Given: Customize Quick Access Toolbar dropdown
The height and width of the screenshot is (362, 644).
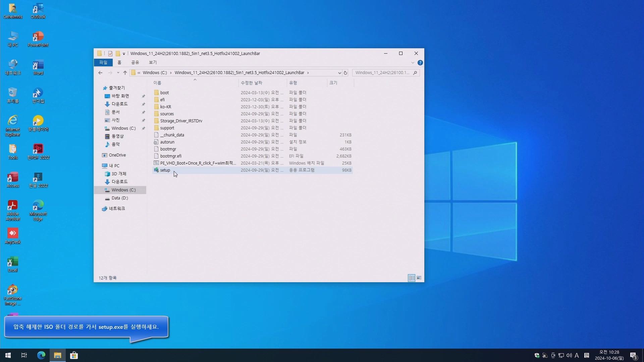Looking at the screenshot, I should coord(124,54).
